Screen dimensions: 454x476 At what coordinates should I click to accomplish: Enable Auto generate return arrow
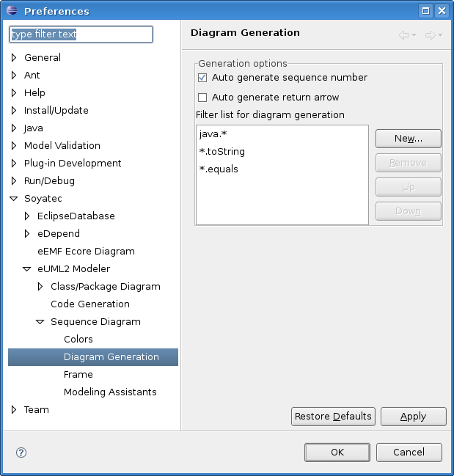(203, 98)
